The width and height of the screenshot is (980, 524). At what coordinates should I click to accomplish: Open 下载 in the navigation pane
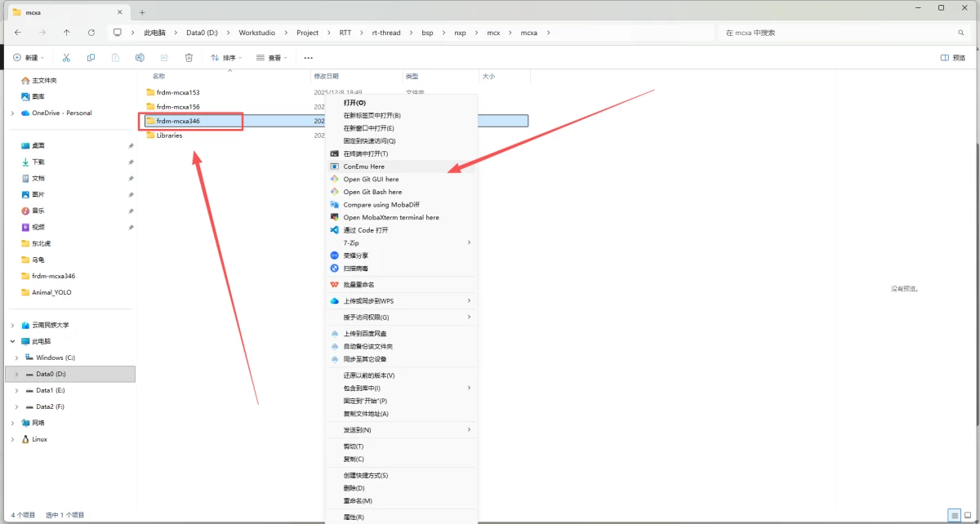coord(38,162)
